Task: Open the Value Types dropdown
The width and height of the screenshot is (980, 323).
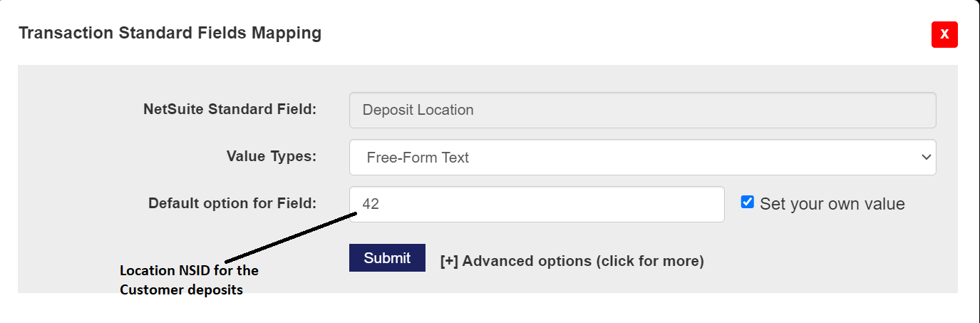Action: coord(641,157)
